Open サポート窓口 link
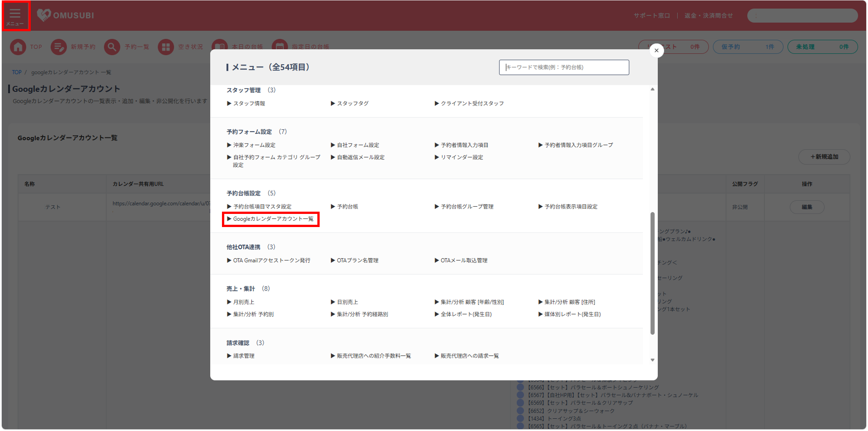Image resolution: width=868 pixels, height=431 pixels. (651, 16)
